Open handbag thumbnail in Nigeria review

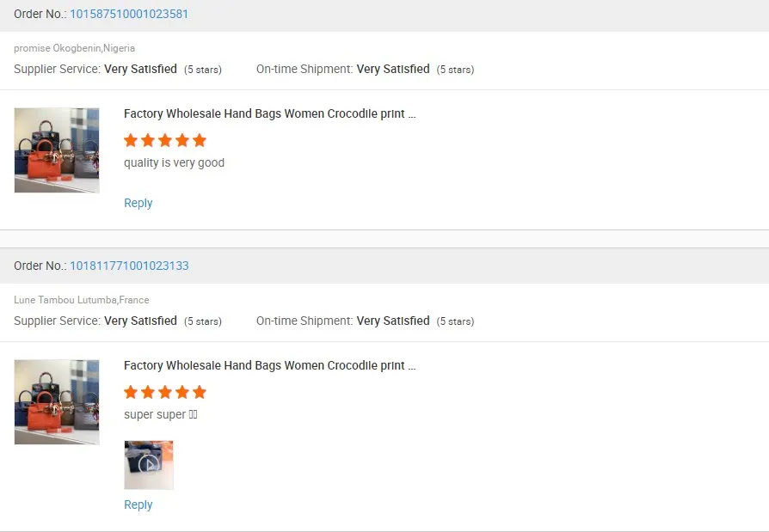click(x=57, y=150)
